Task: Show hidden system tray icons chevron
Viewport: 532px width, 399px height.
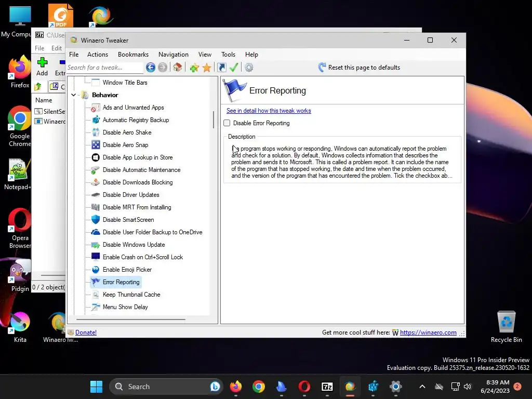Action: pos(422,387)
